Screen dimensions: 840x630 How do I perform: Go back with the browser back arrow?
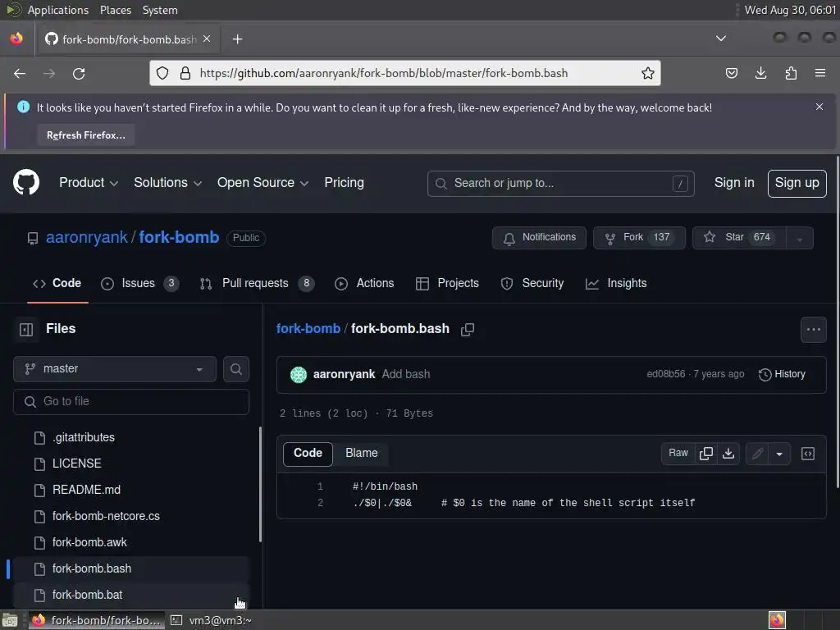[20, 73]
